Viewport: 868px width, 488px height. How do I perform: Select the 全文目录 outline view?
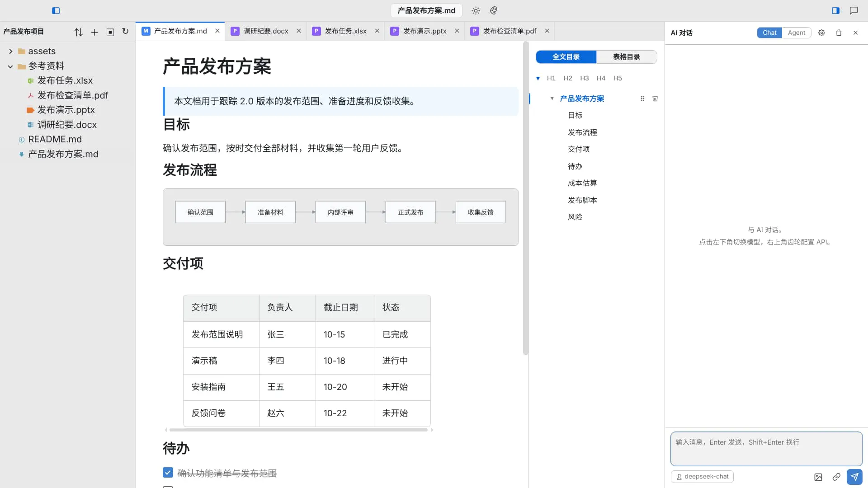[x=566, y=57]
